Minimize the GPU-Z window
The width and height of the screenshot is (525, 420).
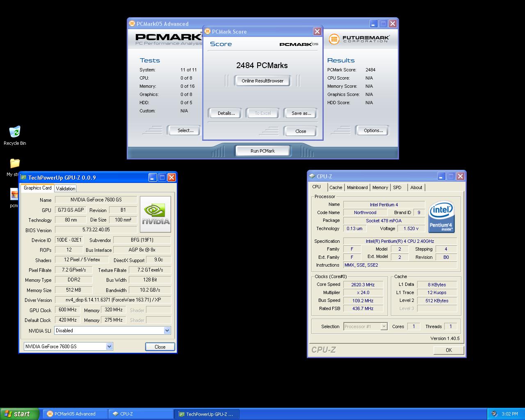pyautogui.click(x=153, y=177)
